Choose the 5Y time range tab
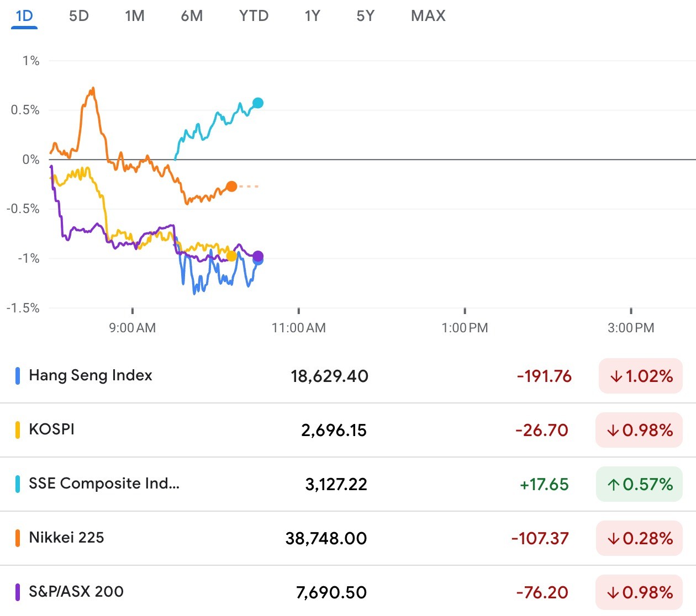696x616 pixels. (x=365, y=15)
